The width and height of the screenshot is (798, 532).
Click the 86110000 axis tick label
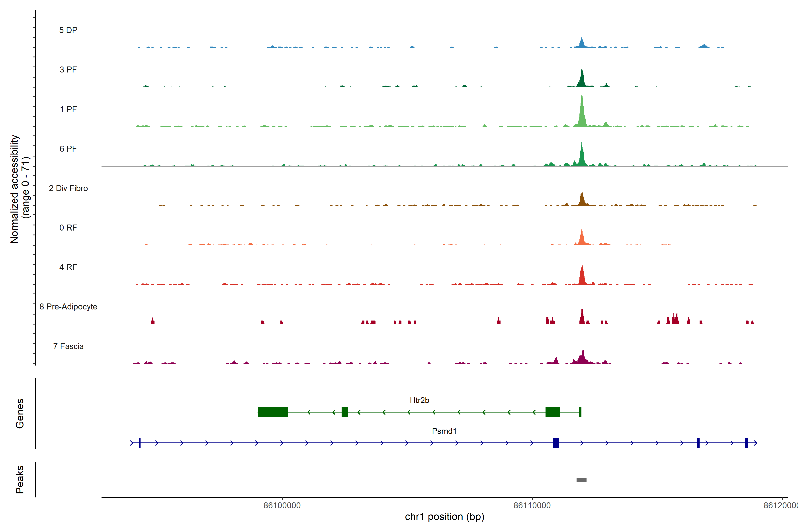point(532,505)
